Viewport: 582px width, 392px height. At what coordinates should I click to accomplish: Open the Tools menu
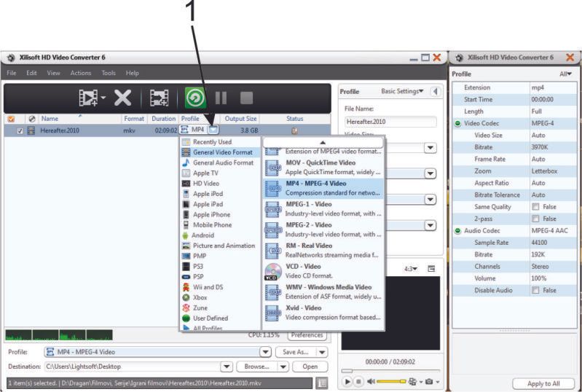(x=109, y=73)
